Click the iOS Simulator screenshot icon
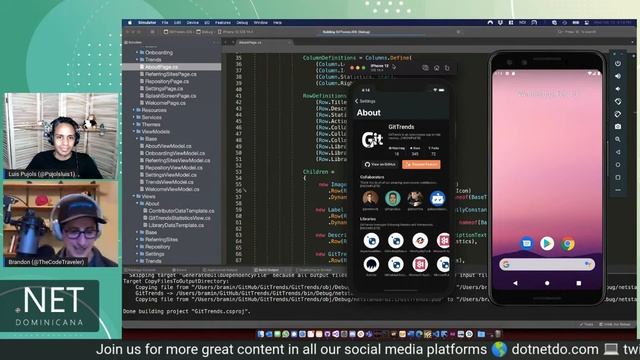This screenshot has height=360, width=640. click(425, 68)
